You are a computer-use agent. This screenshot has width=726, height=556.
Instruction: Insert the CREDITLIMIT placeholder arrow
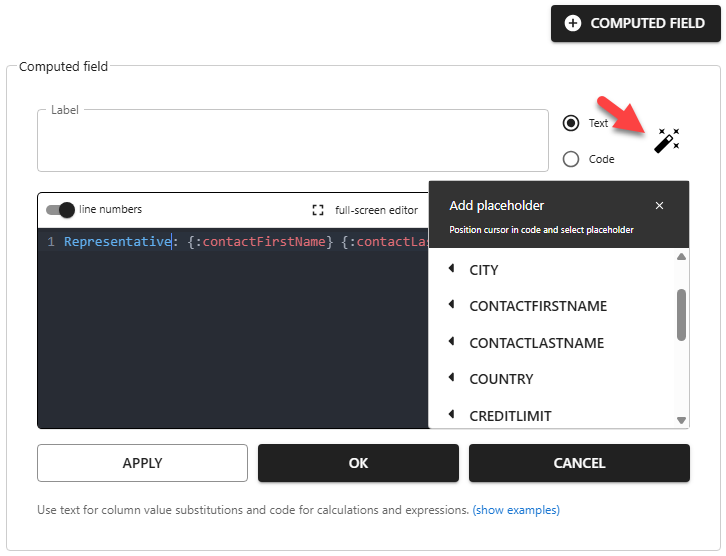(x=451, y=414)
